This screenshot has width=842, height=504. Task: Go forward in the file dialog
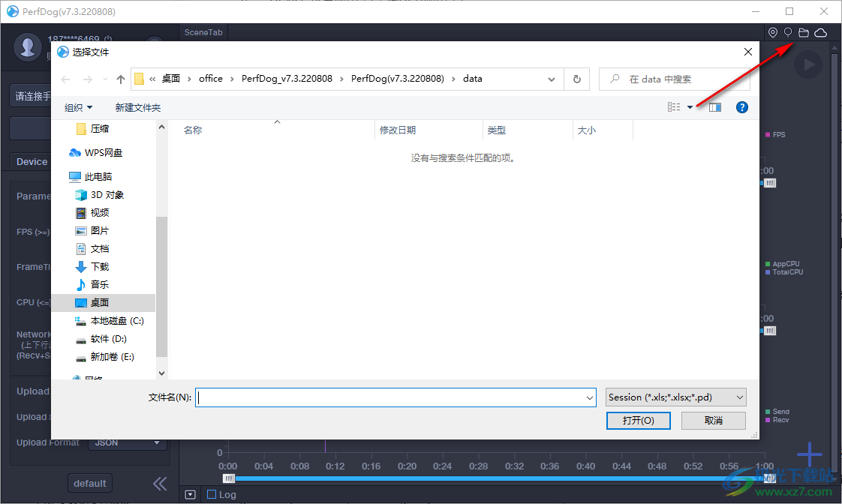click(x=88, y=79)
